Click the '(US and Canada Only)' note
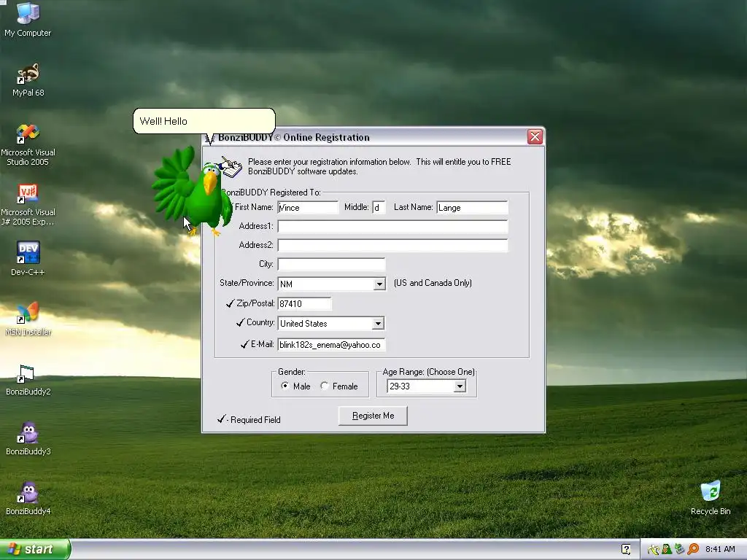747x560 pixels. click(x=433, y=283)
